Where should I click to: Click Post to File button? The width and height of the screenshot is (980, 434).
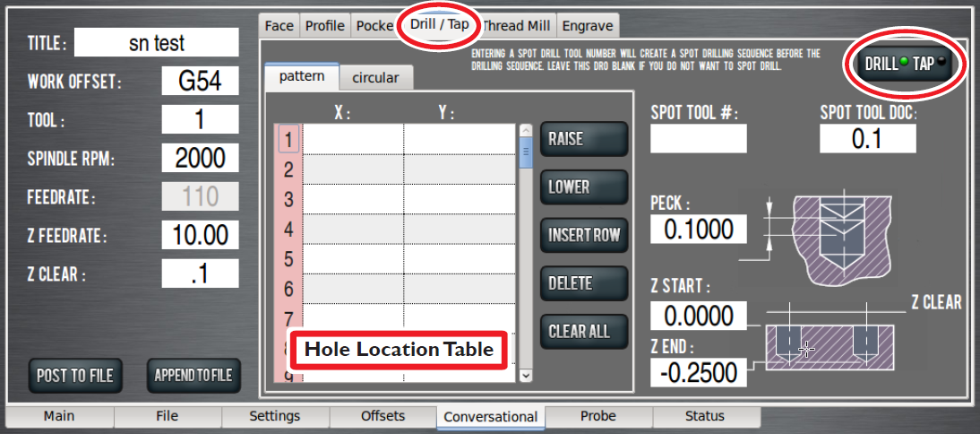tap(74, 375)
